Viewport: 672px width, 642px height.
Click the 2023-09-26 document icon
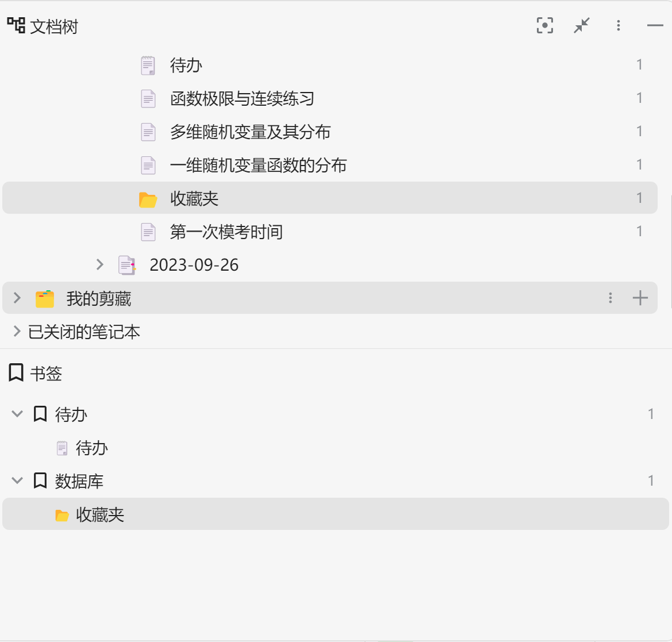127,265
